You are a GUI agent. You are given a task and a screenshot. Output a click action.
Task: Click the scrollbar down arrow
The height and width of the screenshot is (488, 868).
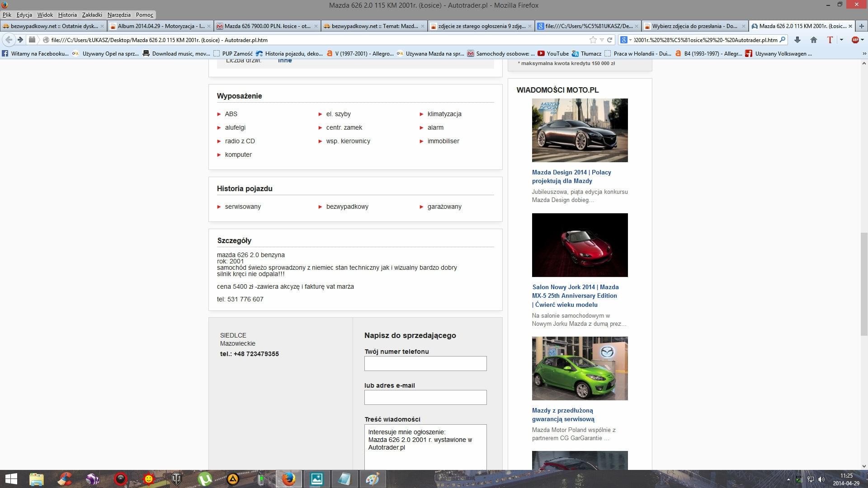click(x=864, y=466)
